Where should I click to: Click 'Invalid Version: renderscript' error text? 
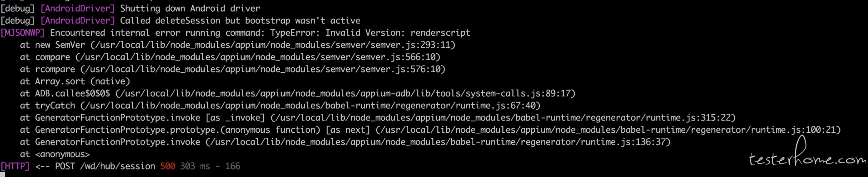click(398, 33)
